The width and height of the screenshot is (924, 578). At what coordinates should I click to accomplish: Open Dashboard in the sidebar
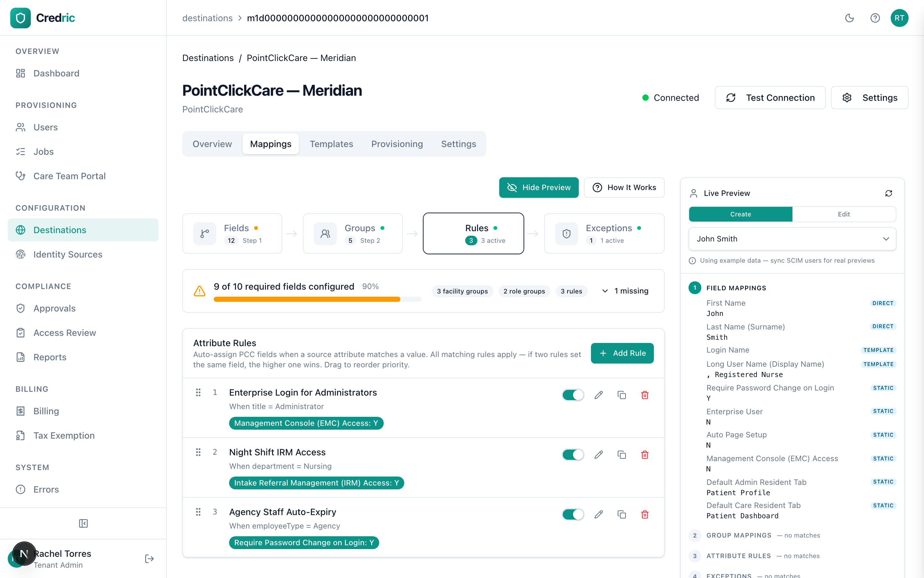pyautogui.click(x=83, y=74)
